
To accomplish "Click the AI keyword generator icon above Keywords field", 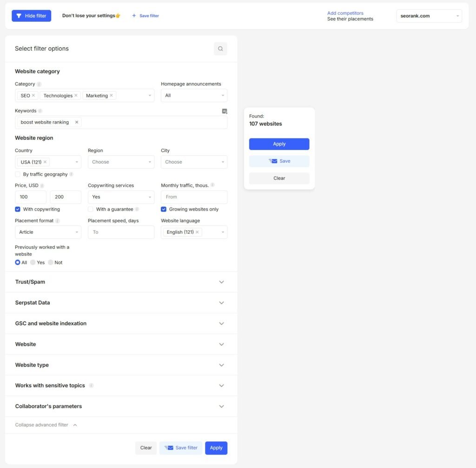I will pyautogui.click(x=225, y=112).
